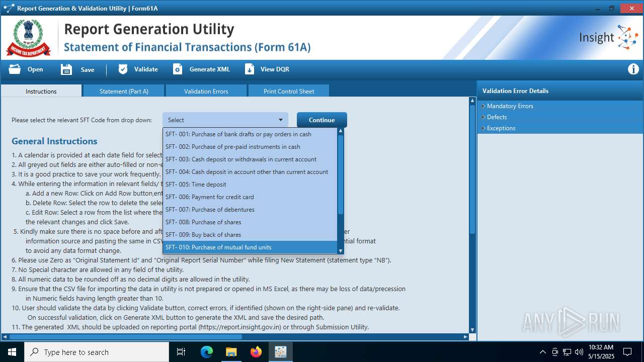Choose SFT-003 Cash deposit or withdrawals in current account
644x362 pixels.
point(250,159)
